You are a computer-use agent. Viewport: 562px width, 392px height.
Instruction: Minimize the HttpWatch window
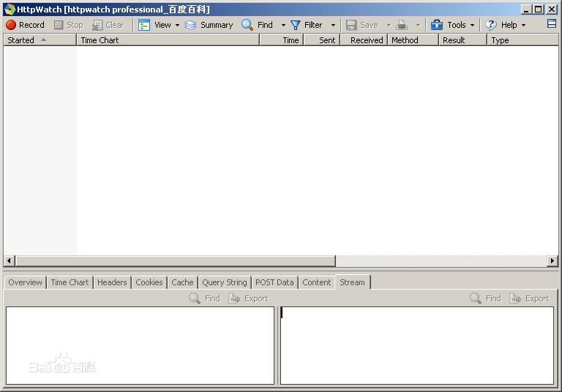(x=526, y=10)
